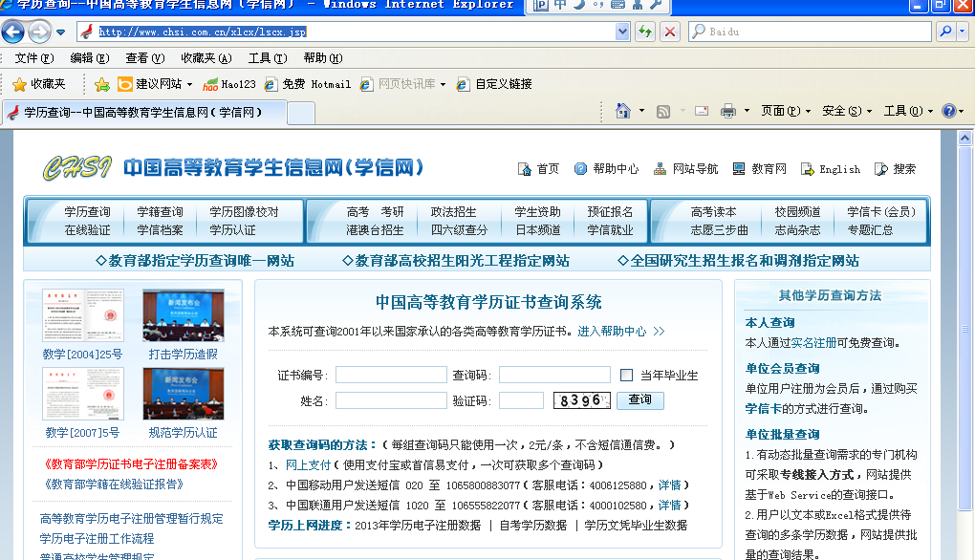Click Add to Favorites bar icon
The height and width of the screenshot is (560, 975).
pyautogui.click(x=102, y=84)
